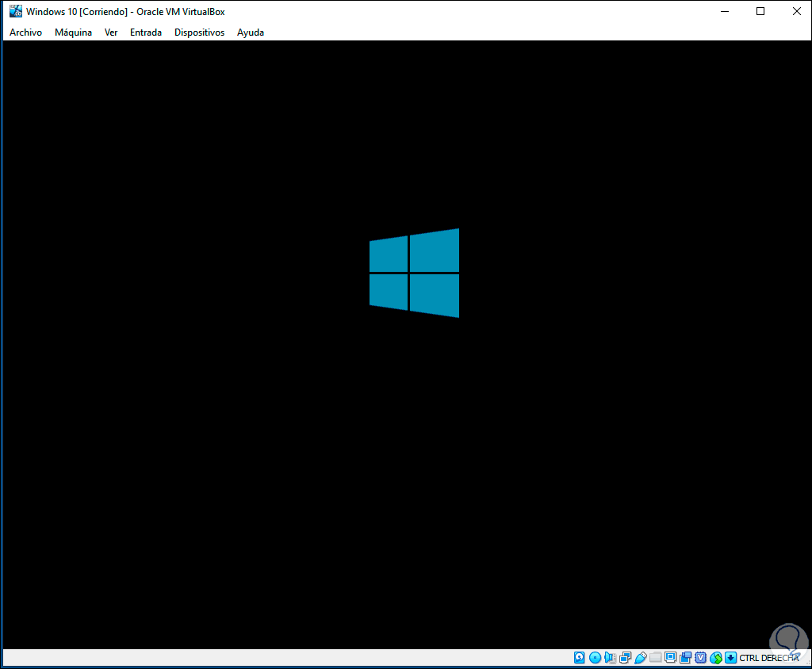Open the Dispositivos menu
The width and height of the screenshot is (812, 669).
[199, 32]
